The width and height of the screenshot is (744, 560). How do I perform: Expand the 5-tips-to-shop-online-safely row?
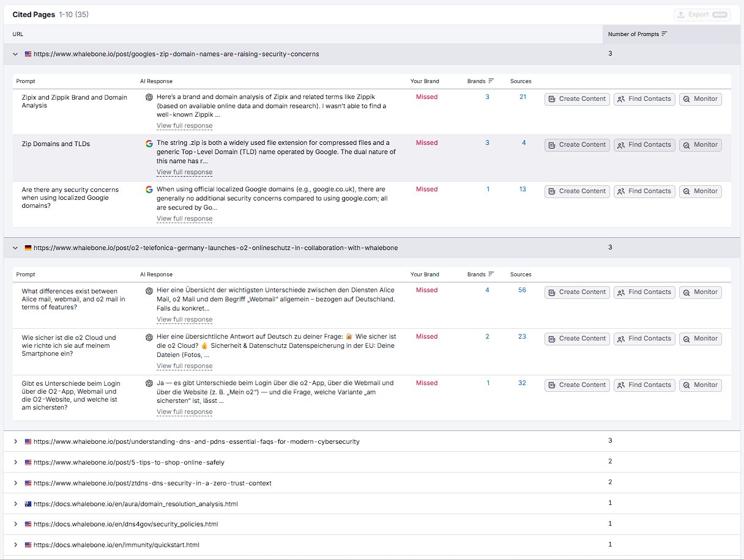[15, 462]
